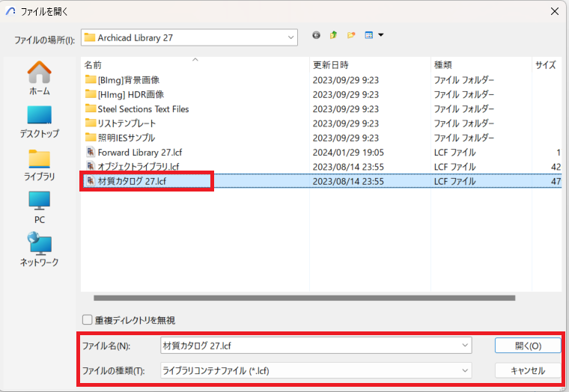This screenshot has height=392, width=569.
Task: Click the Steel Sections Text Files name
Action: point(143,108)
